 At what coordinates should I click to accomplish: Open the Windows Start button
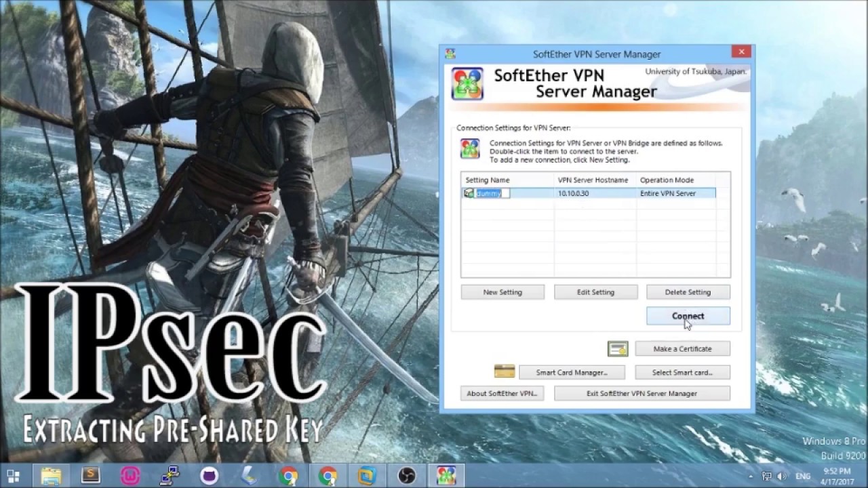[x=13, y=476]
